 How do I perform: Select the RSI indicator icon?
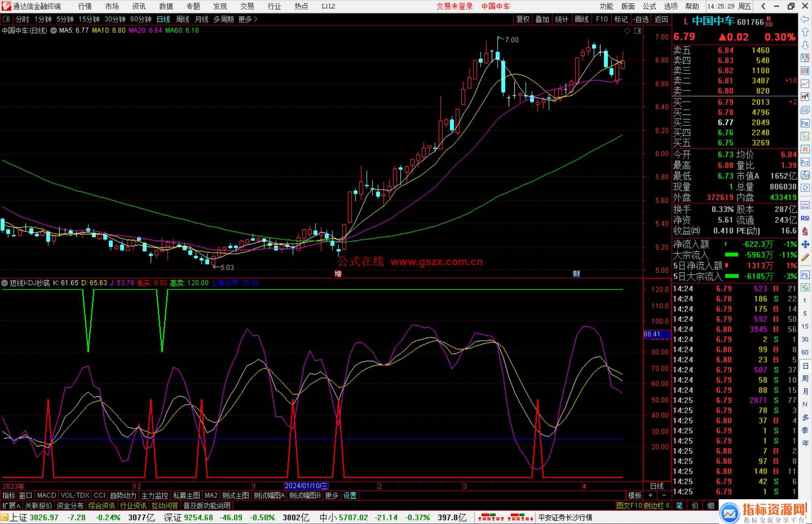pyautogui.click(x=805, y=218)
